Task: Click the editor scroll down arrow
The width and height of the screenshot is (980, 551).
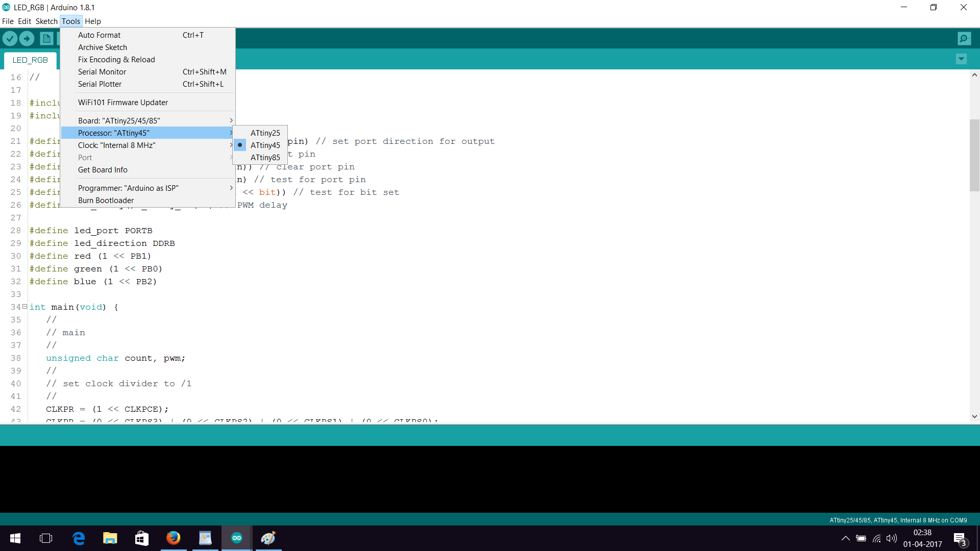Action: (974, 416)
